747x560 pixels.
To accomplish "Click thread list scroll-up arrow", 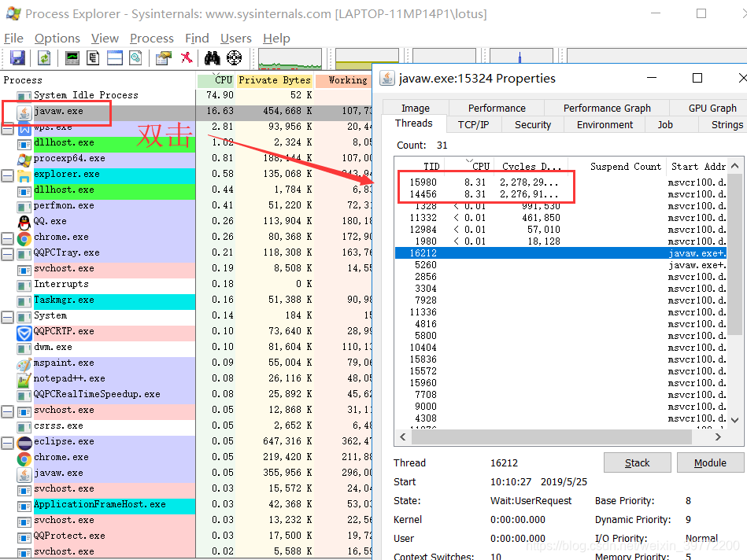I will pyautogui.click(x=734, y=166).
